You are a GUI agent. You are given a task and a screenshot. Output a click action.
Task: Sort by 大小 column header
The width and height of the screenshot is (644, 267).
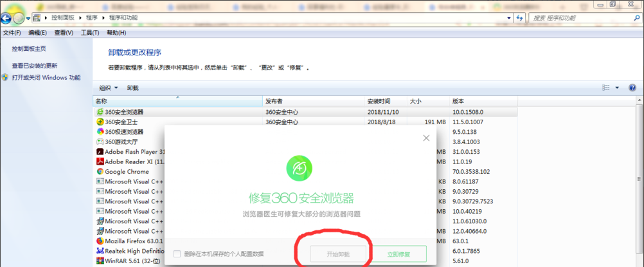pos(428,101)
